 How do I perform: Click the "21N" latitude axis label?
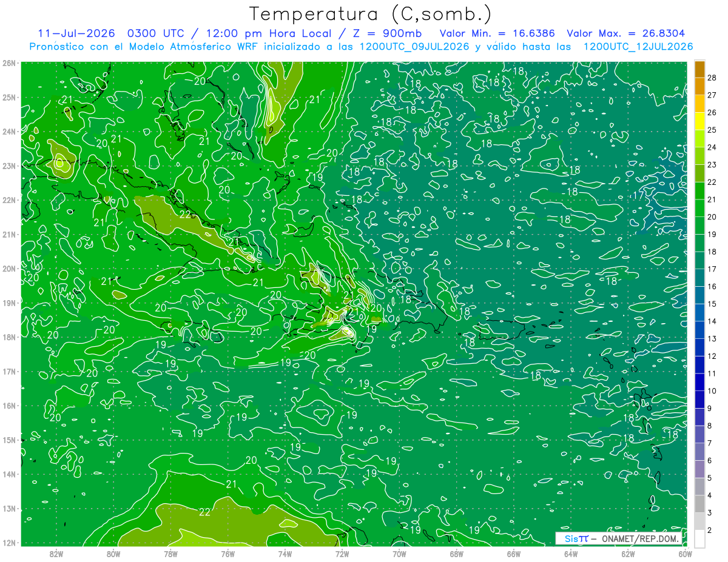(9, 234)
